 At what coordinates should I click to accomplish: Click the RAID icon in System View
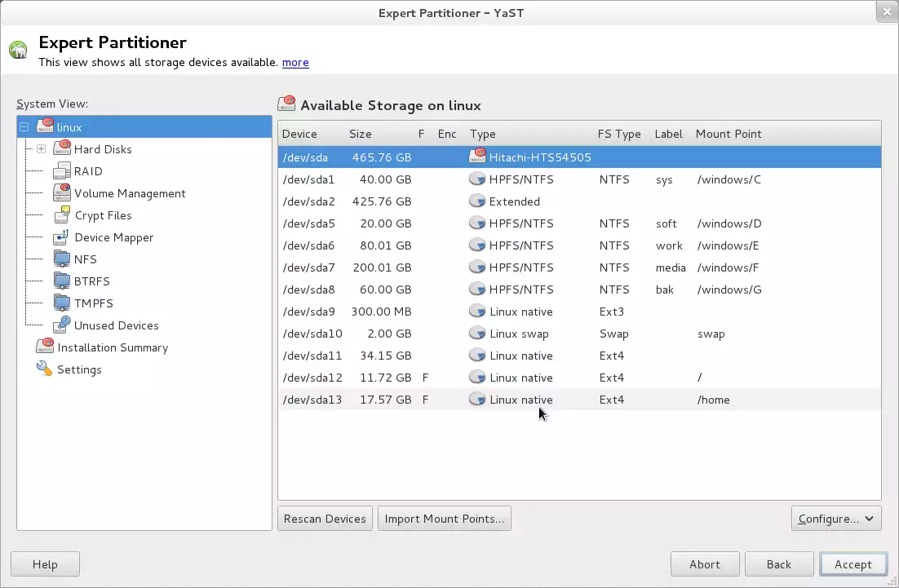click(62, 171)
